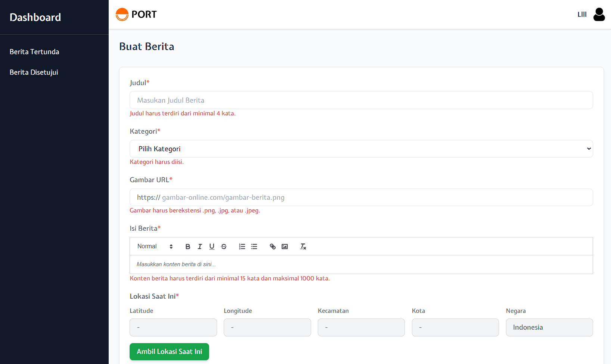The image size is (611, 364).
Task: Clear text formatting in the editor
Action: [303, 246]
